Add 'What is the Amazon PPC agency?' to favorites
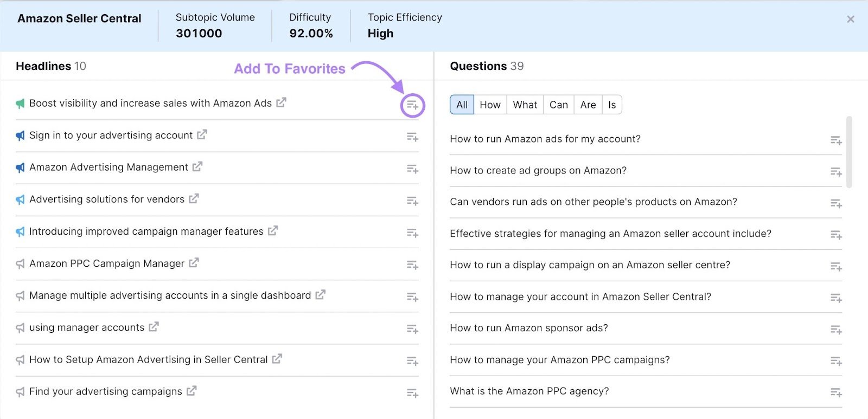868x419 pixels. click(835, 392)
